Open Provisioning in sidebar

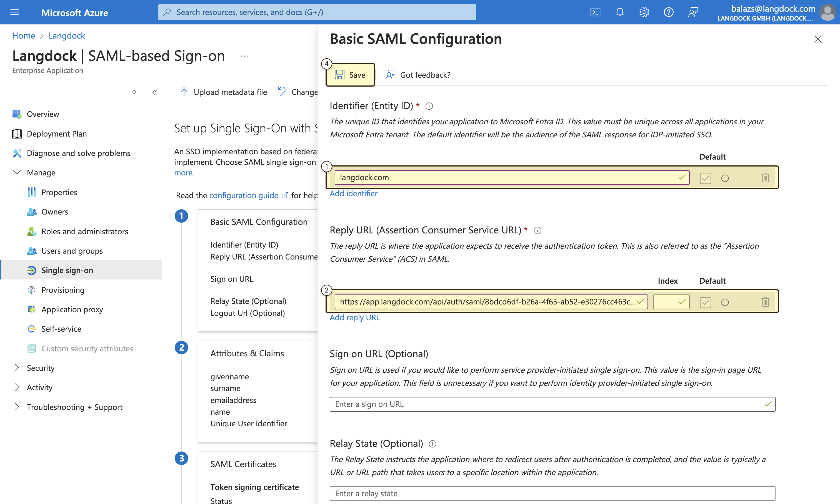coord(56,290)
